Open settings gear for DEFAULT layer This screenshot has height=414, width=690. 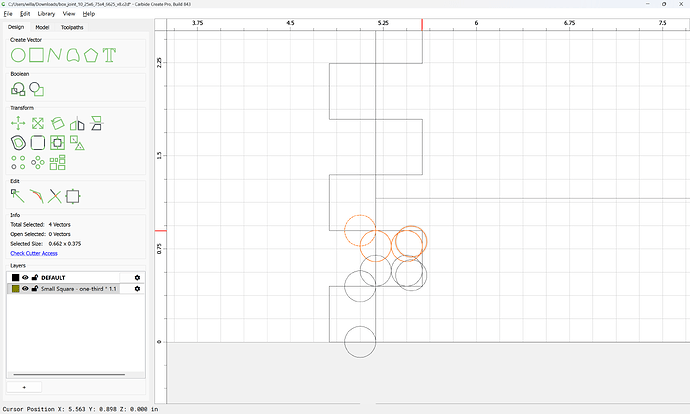pyautogui.click(x=137, y=278)
